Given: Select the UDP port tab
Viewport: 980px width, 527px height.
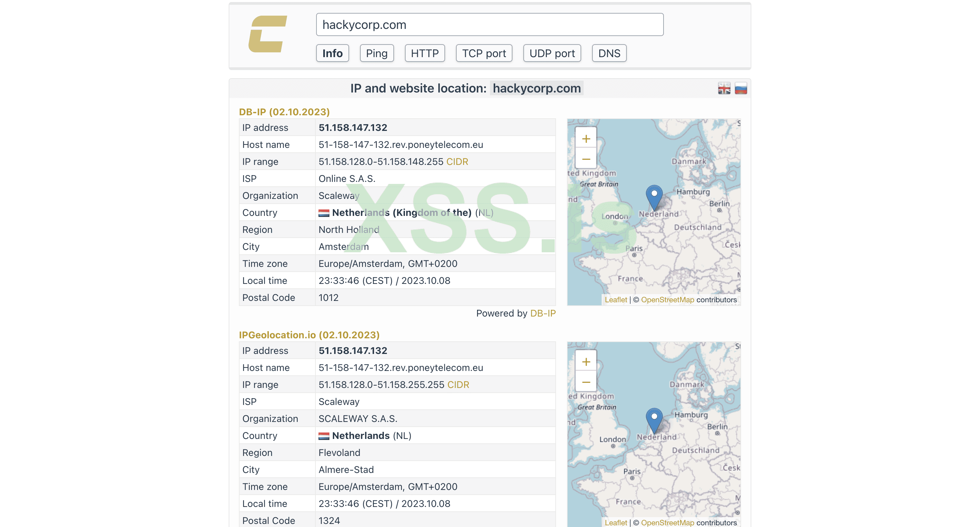Looking at the screenshot, I should point(552,53).
